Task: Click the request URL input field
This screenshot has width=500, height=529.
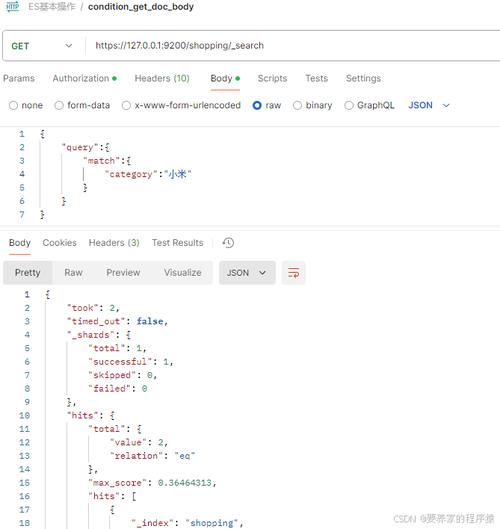Action: coord(293,46)
